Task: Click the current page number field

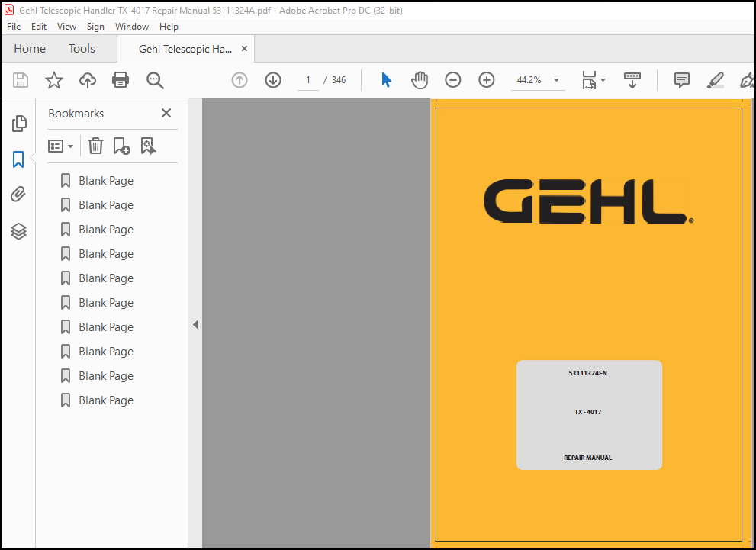Action: click(308, 80)
